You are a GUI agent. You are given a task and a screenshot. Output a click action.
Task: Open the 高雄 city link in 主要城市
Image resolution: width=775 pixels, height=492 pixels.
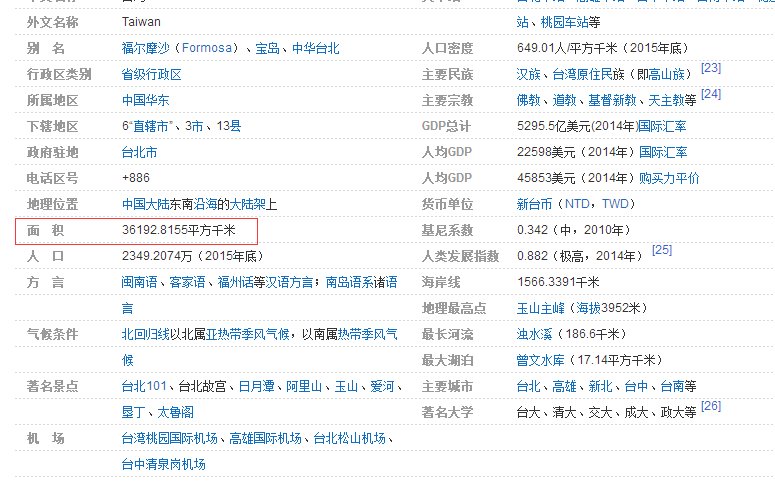coord(562,386)
